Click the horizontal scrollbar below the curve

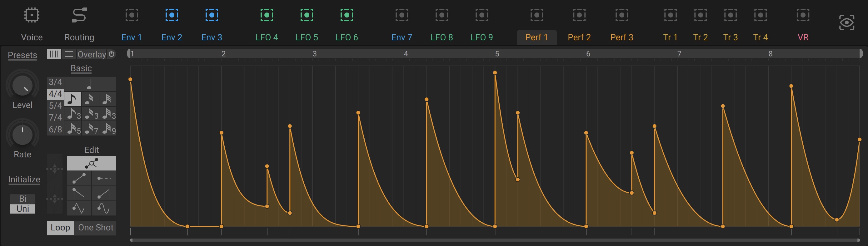coord(495,240)
